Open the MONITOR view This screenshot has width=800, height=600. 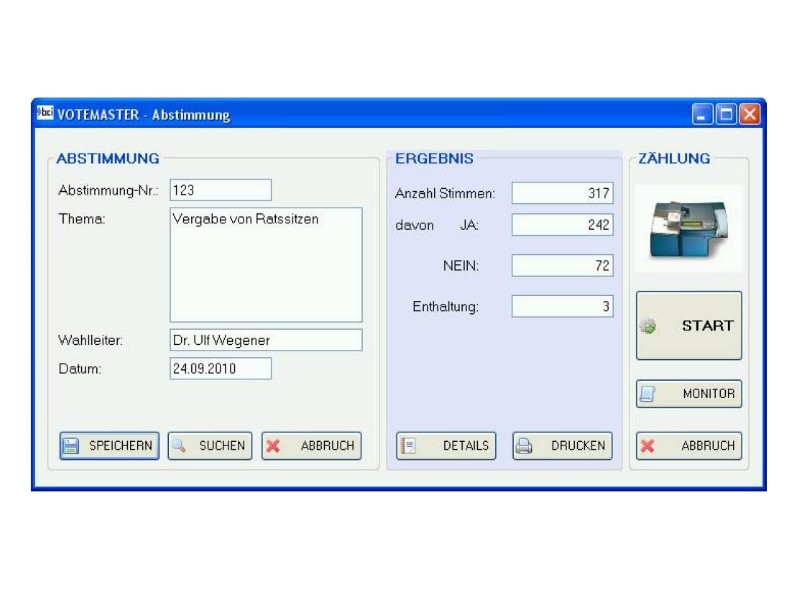(689, 394)
